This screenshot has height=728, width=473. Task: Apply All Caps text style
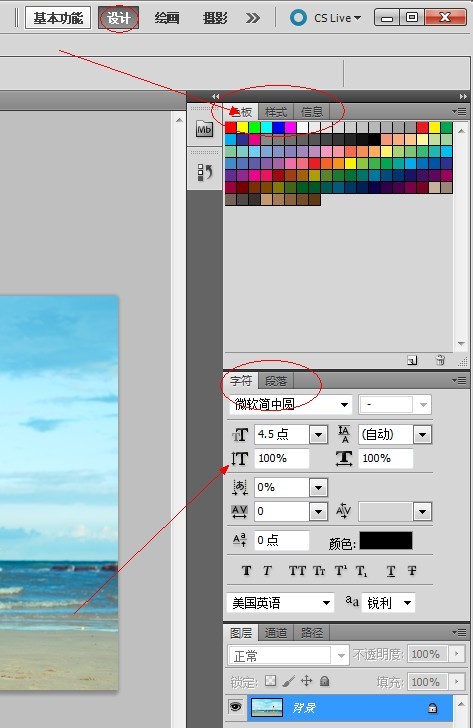click(297, 571)
